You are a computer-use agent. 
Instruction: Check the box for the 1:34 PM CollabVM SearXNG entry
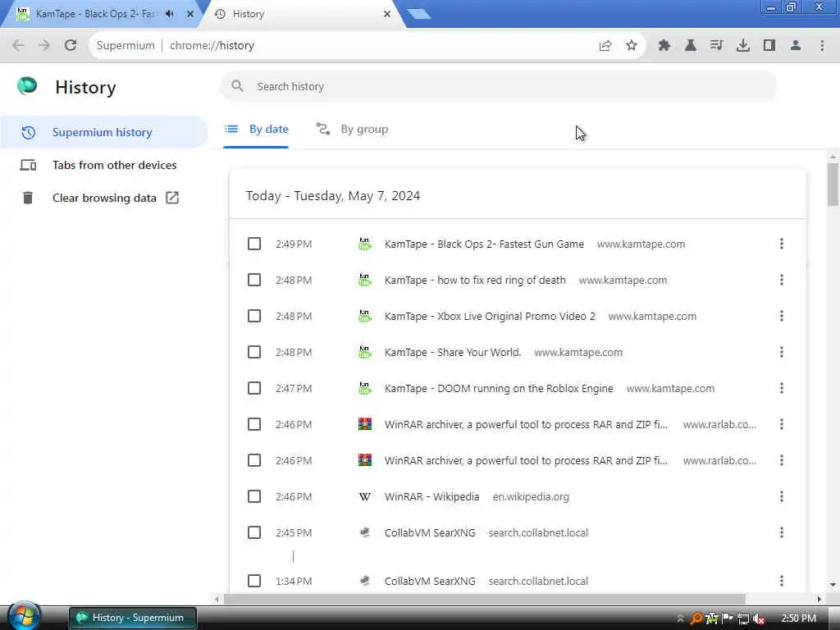(x=254, y=581)
